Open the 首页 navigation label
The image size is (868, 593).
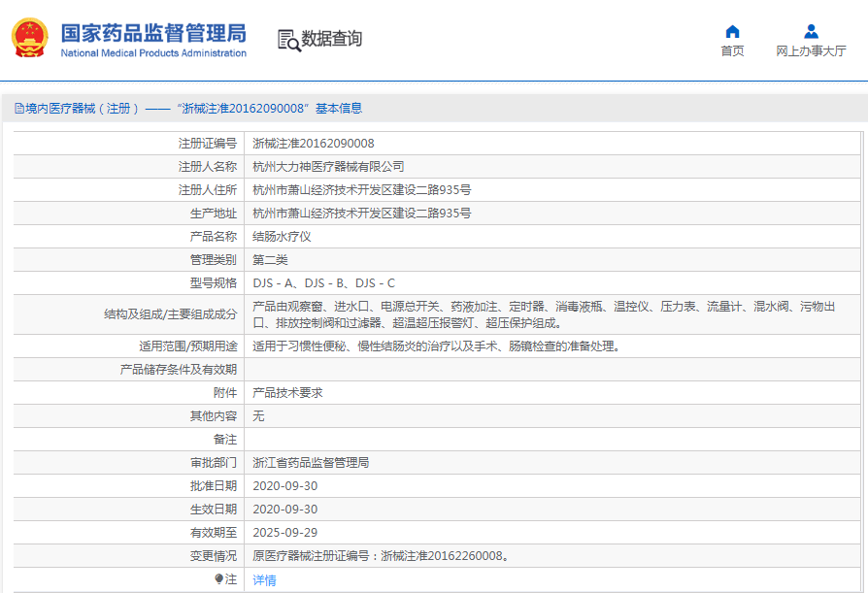click(732, 51)
